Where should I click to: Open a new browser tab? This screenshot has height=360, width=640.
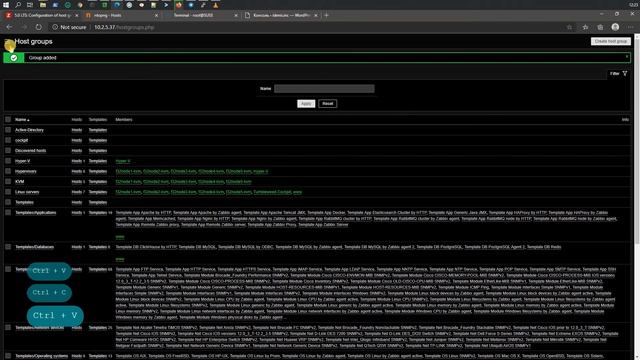tap(326, 15)
